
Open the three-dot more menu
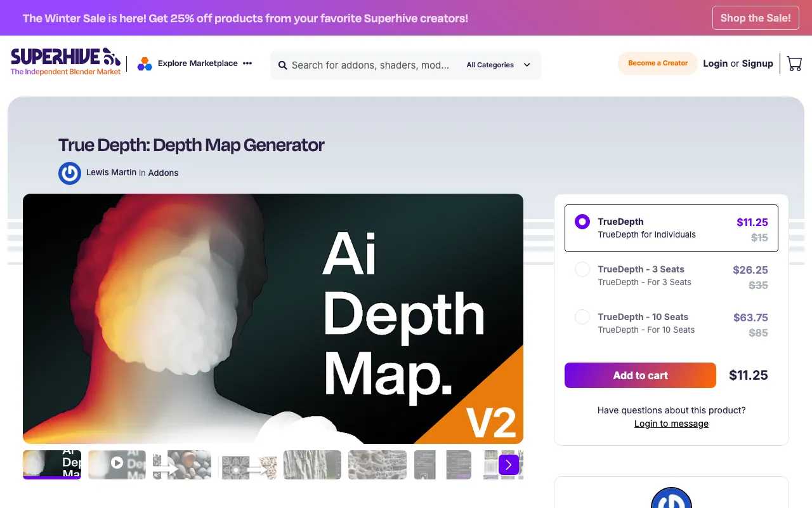click(247, 63)
